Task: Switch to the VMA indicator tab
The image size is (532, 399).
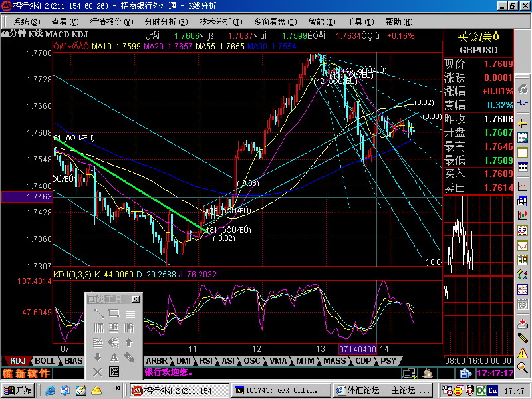Action: tap(277, 361)
